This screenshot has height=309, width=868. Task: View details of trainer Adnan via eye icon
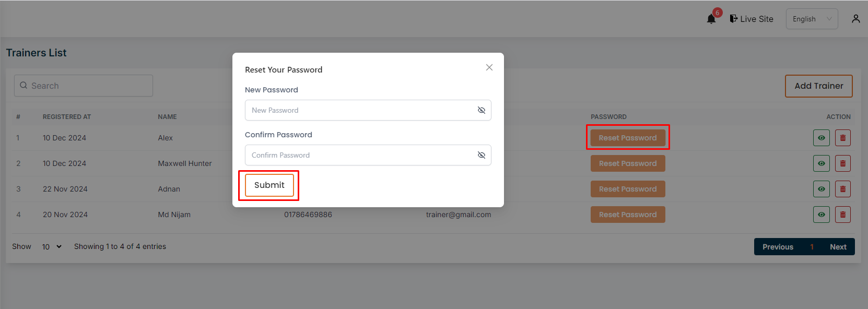pyautogui.click(x=821, y=188)
